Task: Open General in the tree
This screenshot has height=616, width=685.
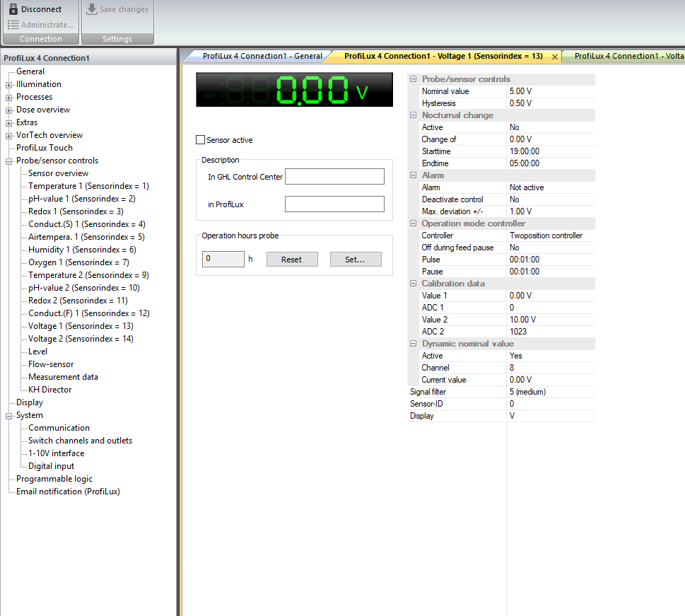Action: tap(30, 71)
